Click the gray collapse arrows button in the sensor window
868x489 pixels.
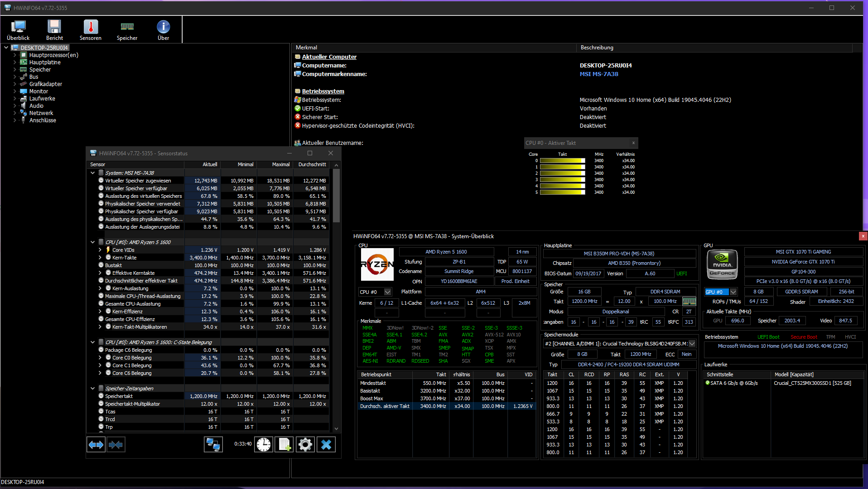click(116, 445)
